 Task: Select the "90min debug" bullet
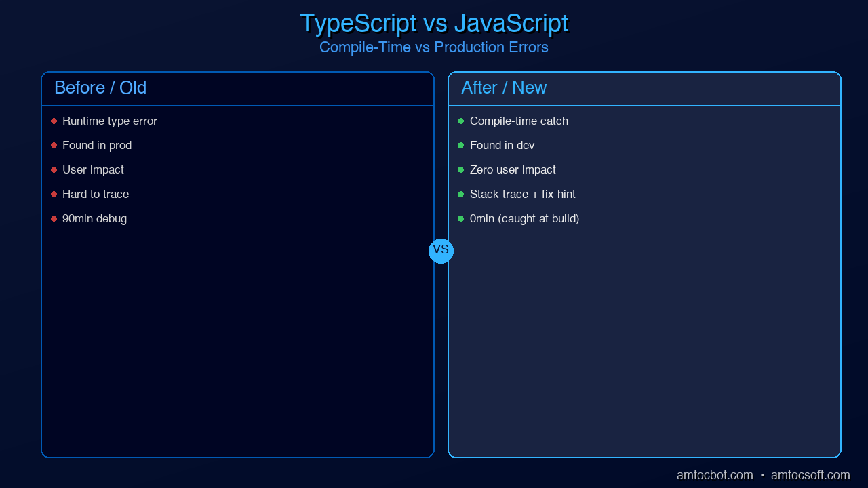tap(89, 219)
